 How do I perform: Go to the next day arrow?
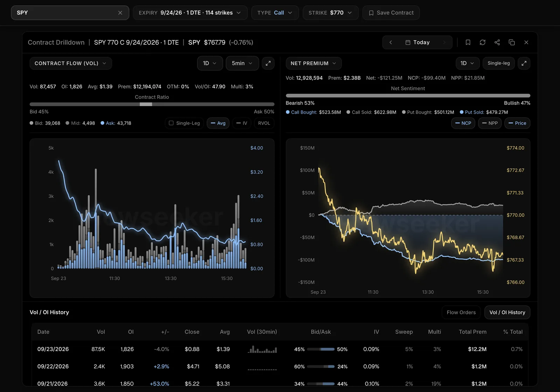point(444,42)
